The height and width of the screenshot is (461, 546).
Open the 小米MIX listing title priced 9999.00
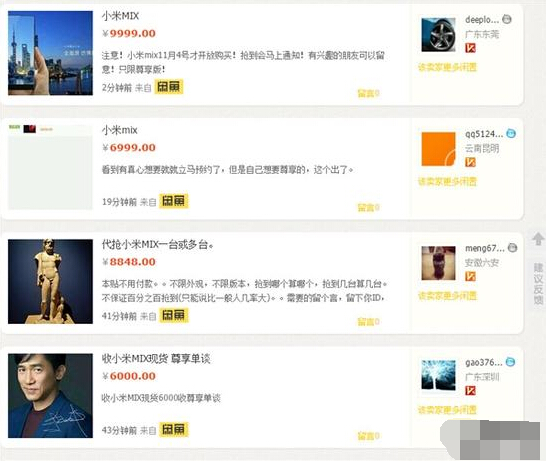coord(120,16)
